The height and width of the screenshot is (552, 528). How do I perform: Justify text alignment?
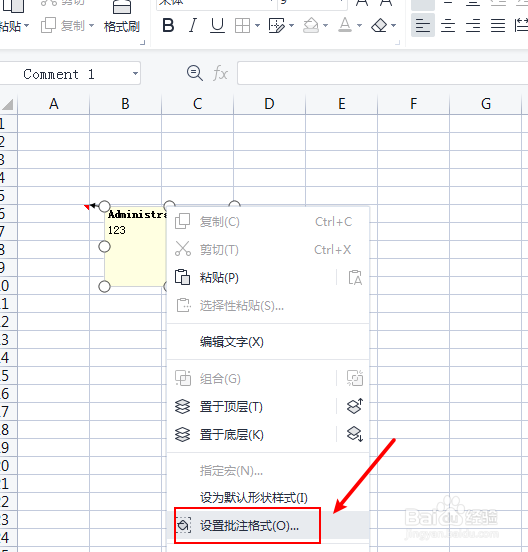click(x=498, y=25)
